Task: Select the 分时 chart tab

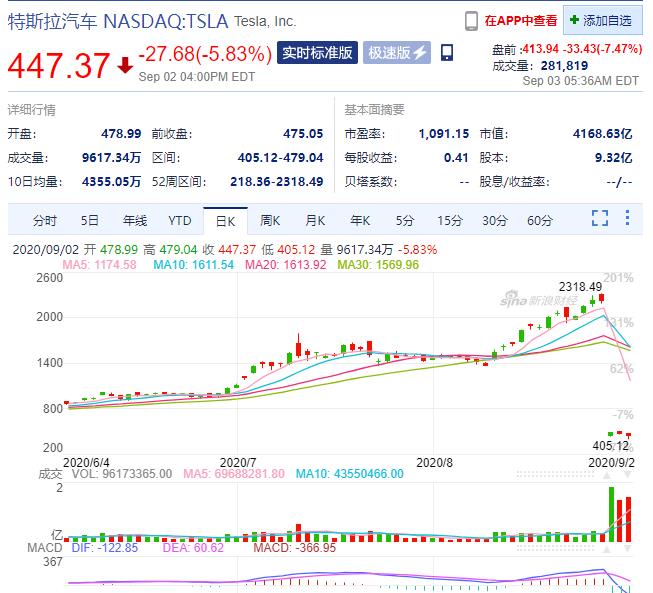Action: [x=45, y=220]
